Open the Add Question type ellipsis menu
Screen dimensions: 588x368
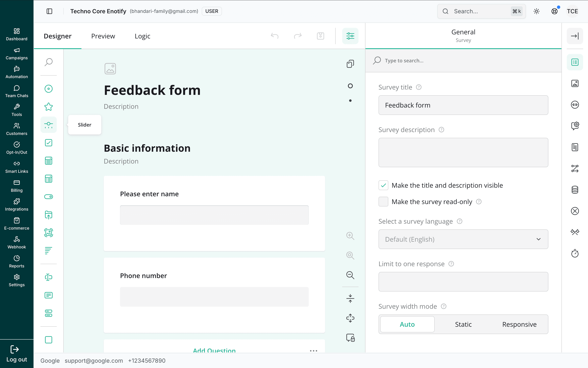click(313, 351)
